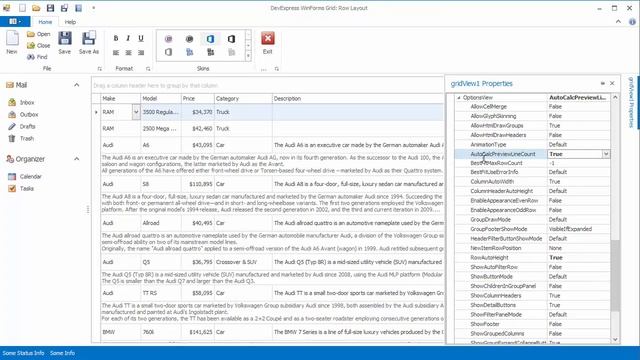Click the $110,895 price cell
The width and height of the screenshot is (640, 360).
point(198,184)
